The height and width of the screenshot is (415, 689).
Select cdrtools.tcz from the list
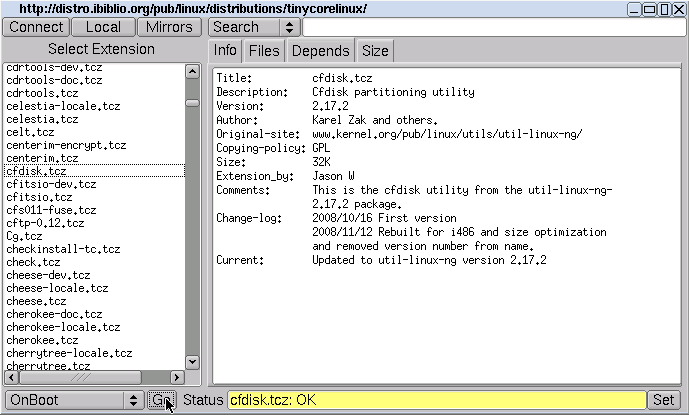(x=42, y=93)
